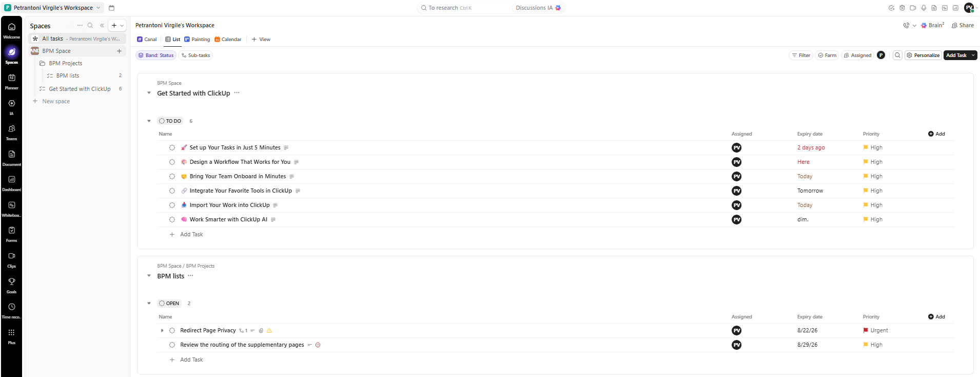
Task: Click the video clip recorder icon
Action: coord(913,8)
